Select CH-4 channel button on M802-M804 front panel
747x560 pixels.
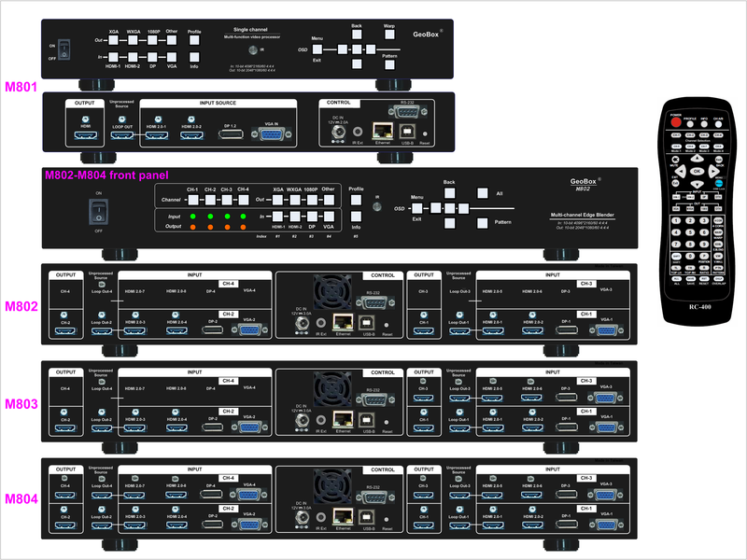pos(244,200)
